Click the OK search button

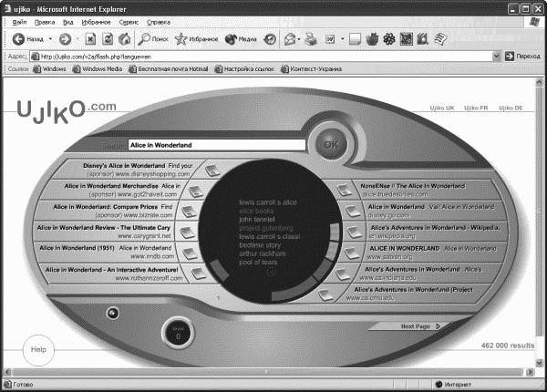[x=331, y=144]
